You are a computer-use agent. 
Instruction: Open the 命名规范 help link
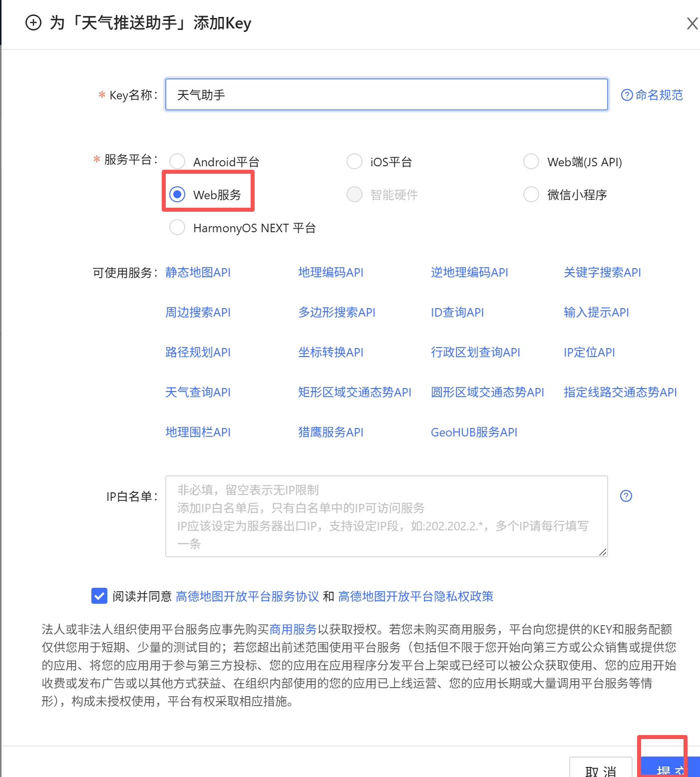point(652,95)
